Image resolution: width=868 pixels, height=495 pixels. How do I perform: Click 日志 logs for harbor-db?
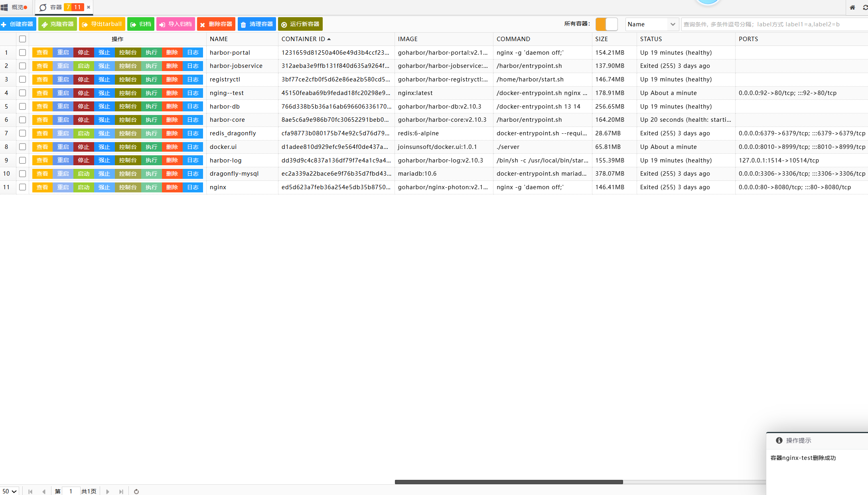(193, 107)
